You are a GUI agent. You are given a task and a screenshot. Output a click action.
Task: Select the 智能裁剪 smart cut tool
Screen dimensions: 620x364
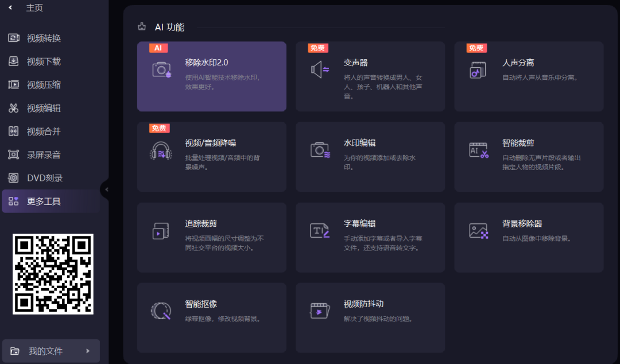pyautogui.click(x=528, y=155)
